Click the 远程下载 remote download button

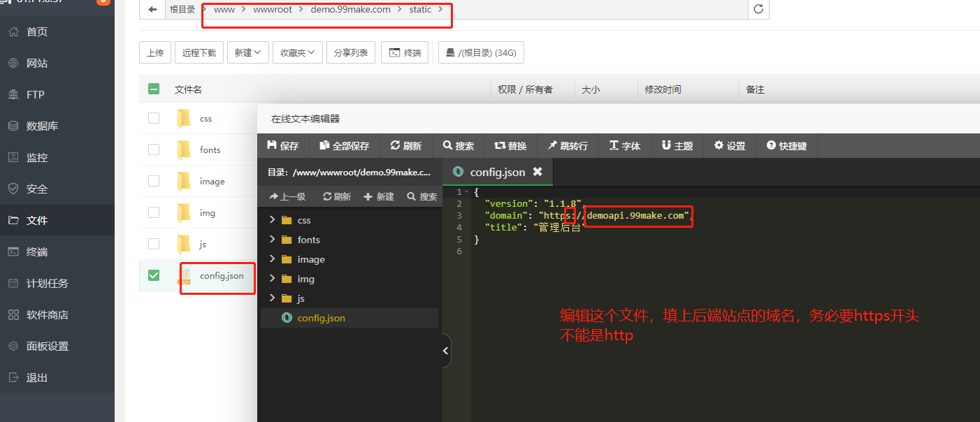[199, 52]
